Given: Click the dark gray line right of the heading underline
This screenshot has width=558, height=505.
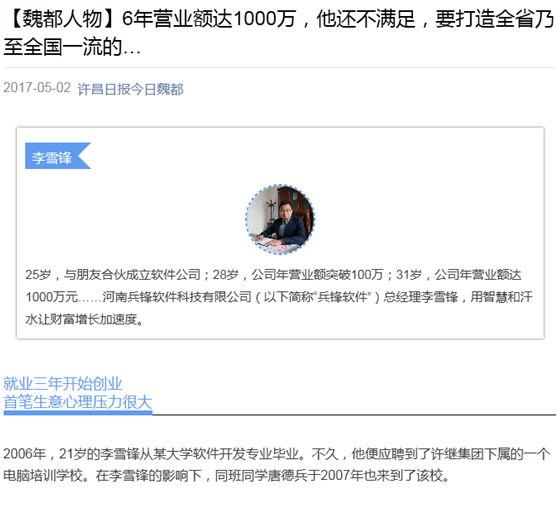Looking at the screenshot, I should coord(354,415).
